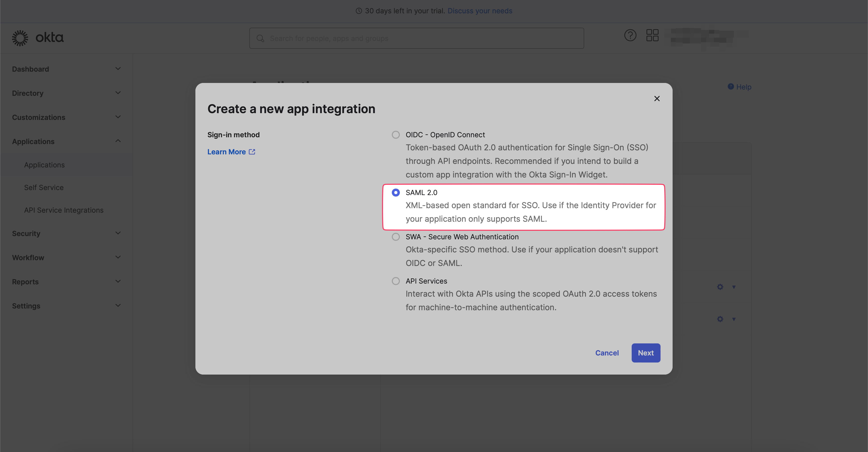Image resolution: width=868 pixels, height=452 pixels.
Task: Click the OIDC - OpenID Connect label
Action: (445, 135)
